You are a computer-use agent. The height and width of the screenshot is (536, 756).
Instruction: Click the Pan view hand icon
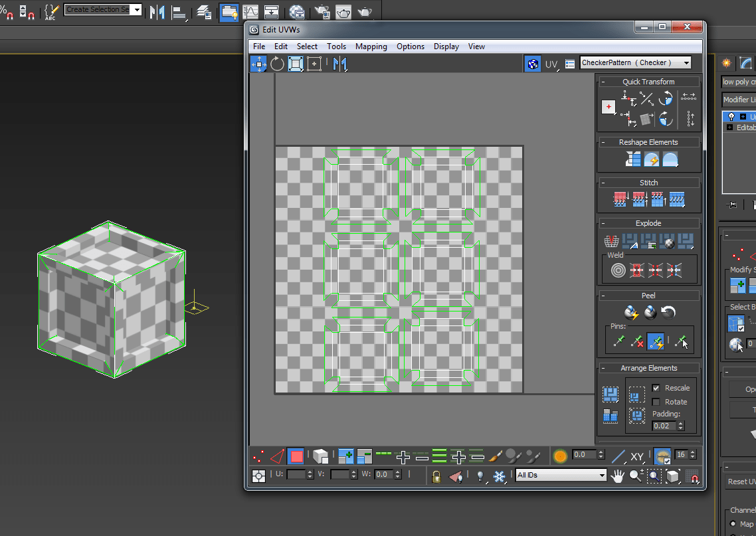coord(618,476)
